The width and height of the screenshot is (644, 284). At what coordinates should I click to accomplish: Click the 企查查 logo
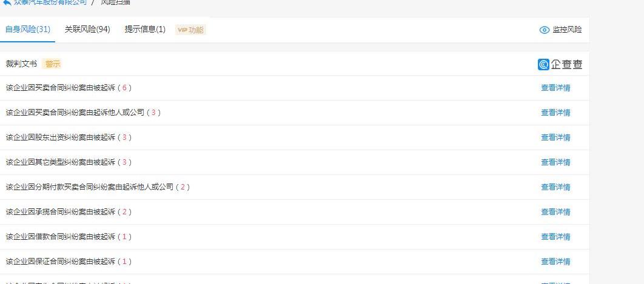(560, 65)
